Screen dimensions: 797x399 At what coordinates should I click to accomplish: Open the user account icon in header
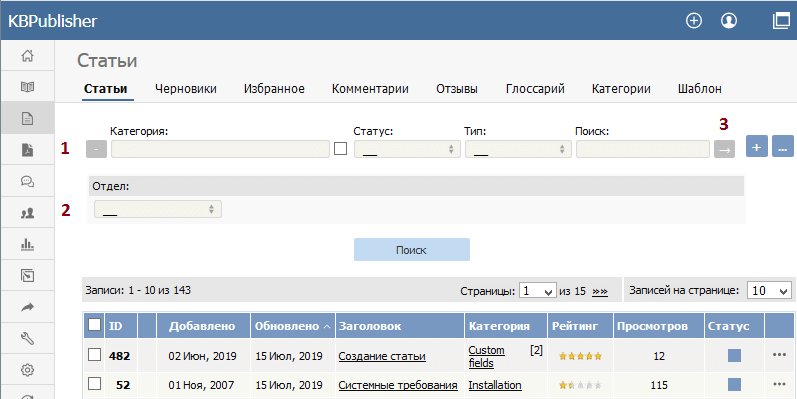pos(729,21)
